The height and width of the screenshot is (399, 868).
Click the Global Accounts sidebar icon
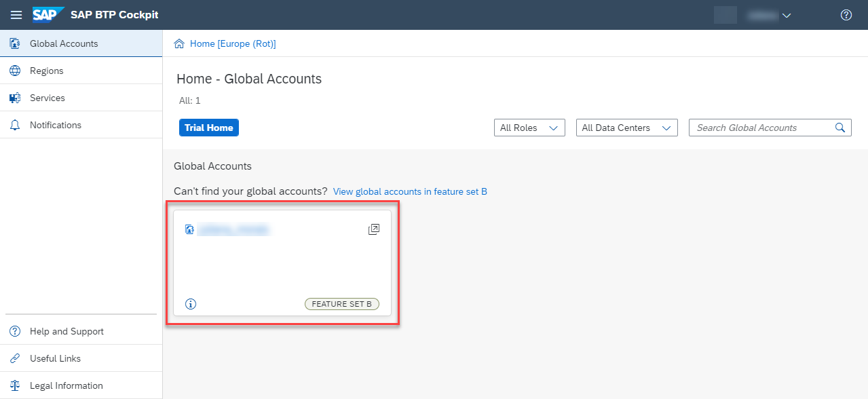15,43
